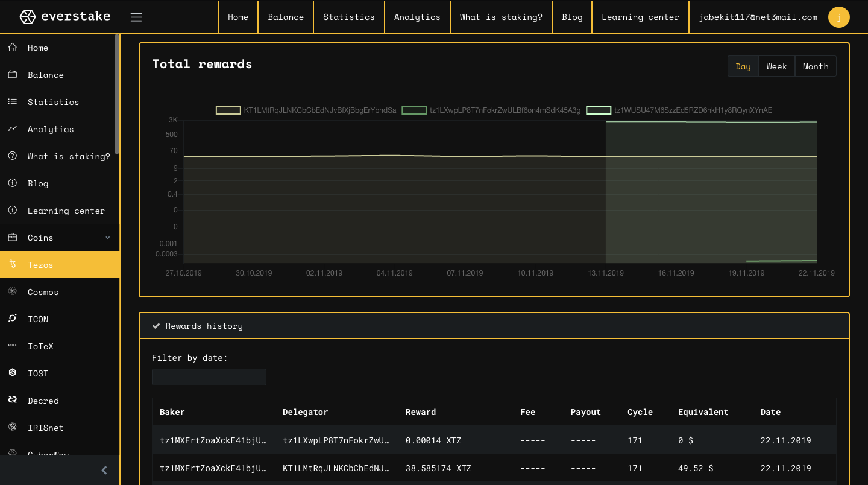Click the 38.585174 XTZ reward cell

click(438, 468)
